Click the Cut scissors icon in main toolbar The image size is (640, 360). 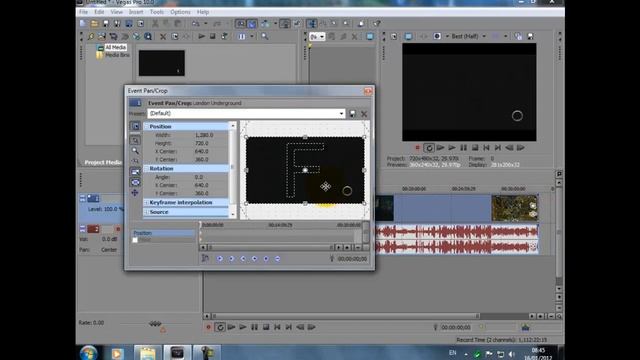tap(155, 24)
